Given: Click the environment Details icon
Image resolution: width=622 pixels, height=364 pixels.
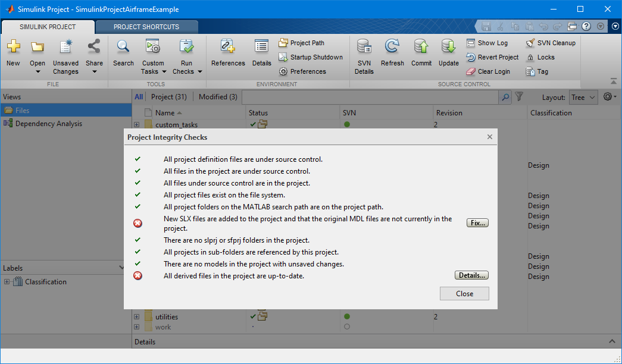Looking at the screenshot, I should 261,47.
